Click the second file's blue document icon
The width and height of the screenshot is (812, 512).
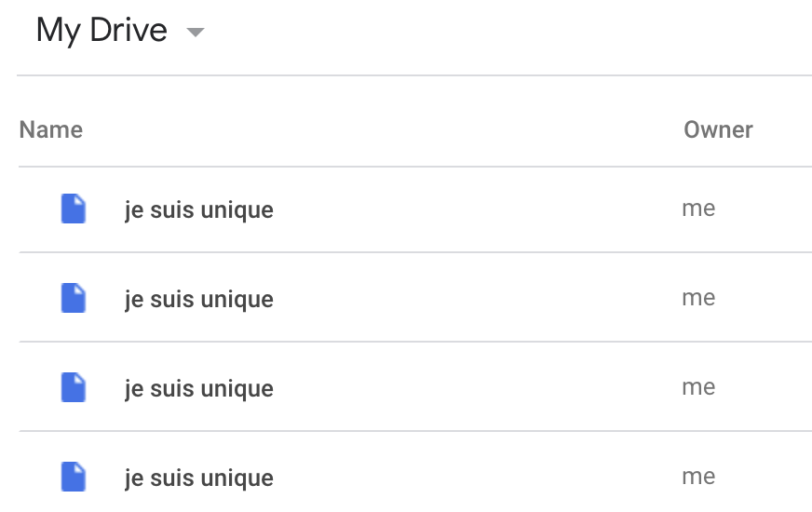(74, 299)
